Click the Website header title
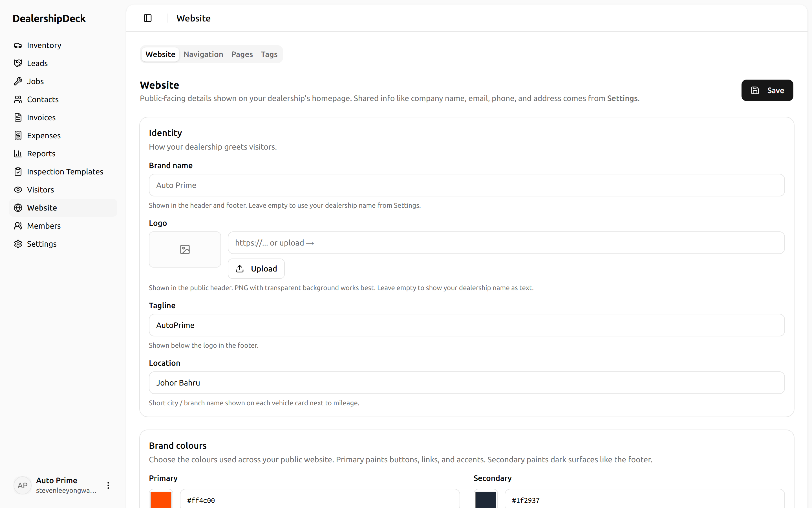This screenshot has width=812, height=508. 194,18
